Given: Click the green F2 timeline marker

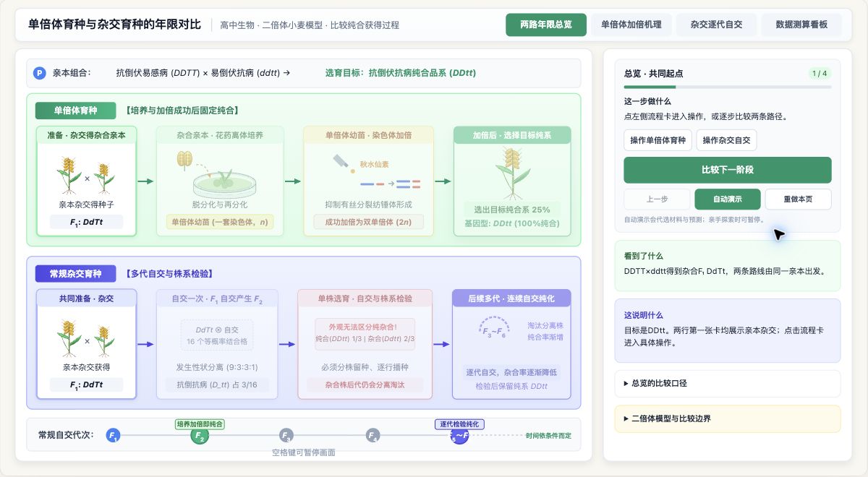Looking at the screenshot, I should (x=200, y=436).
